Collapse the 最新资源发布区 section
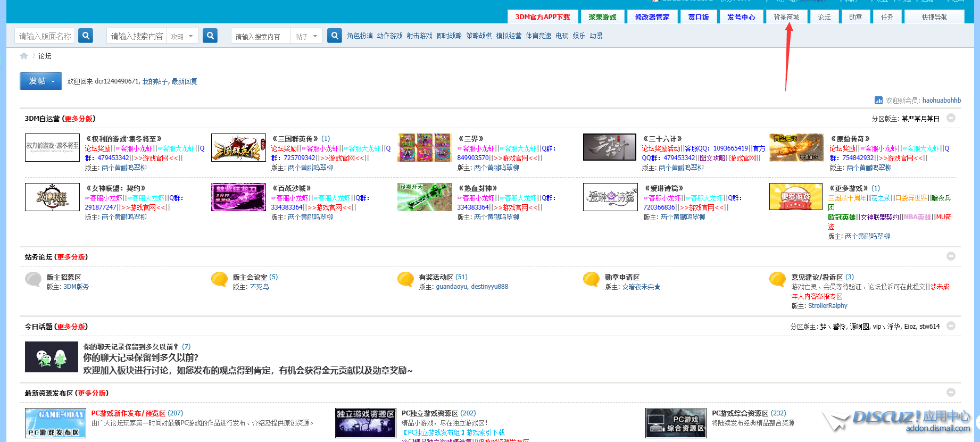Viewport: 980px width, 442px height. 951,393
